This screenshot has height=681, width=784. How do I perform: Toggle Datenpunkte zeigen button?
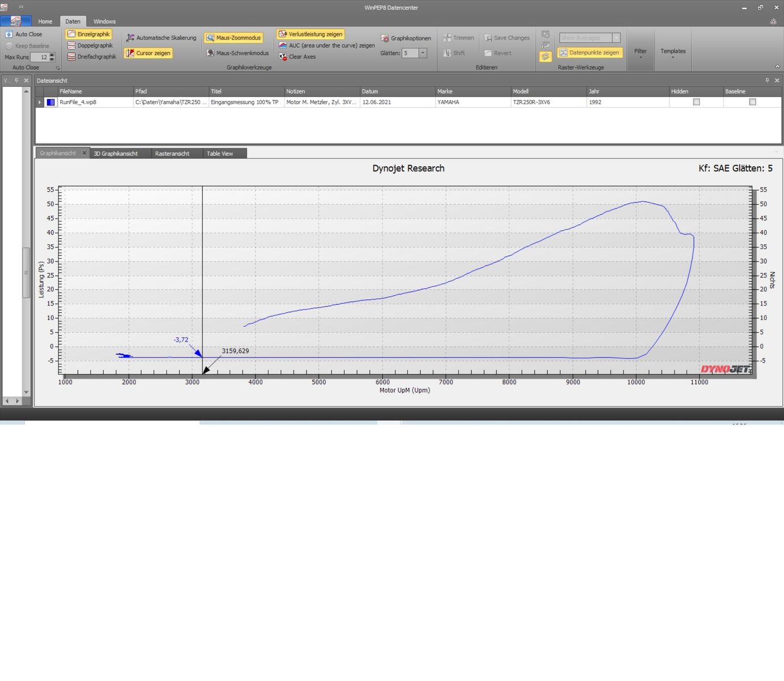[589, 53]
